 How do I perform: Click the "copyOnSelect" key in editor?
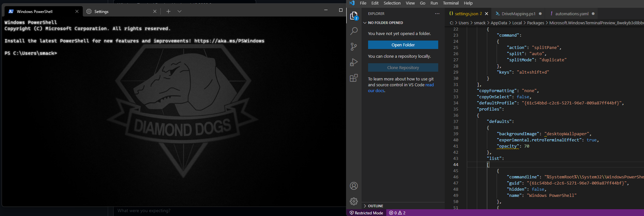point(494,97)
